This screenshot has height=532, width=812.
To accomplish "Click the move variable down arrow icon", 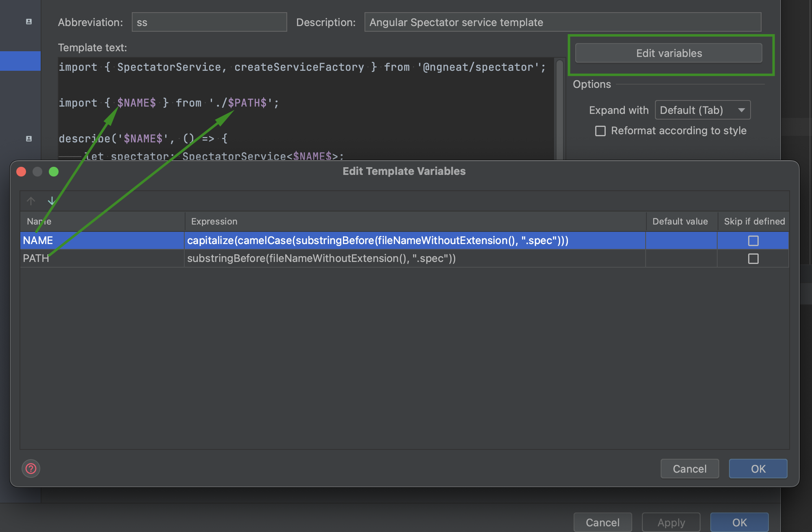I will coord(52,201).
